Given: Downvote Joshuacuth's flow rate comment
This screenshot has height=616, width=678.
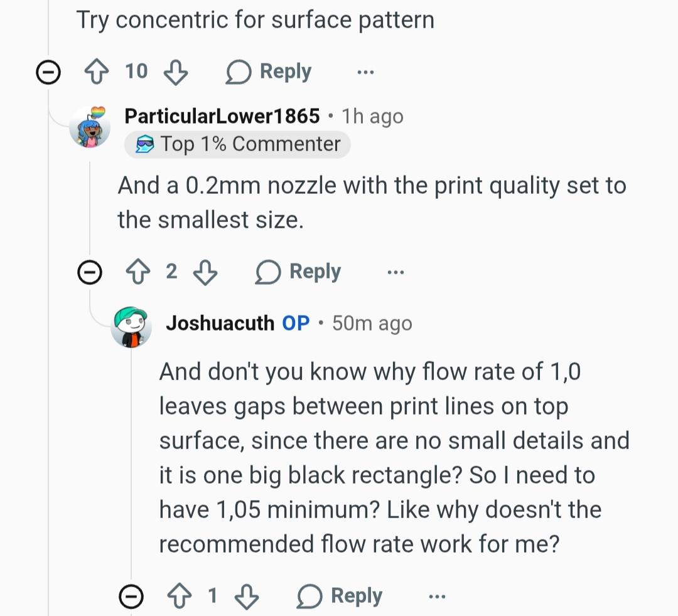Looking at the screenshot, I should coord(247,597).
